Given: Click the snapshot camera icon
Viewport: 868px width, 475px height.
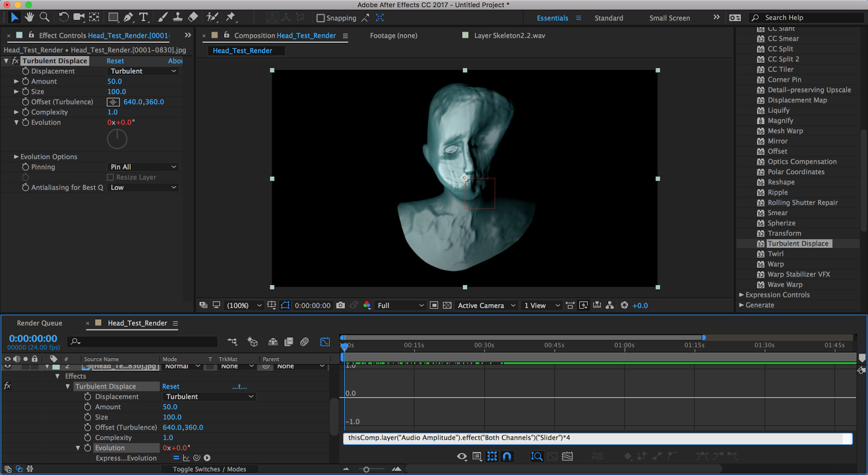Looking at the screenshot, I should 340,305.
